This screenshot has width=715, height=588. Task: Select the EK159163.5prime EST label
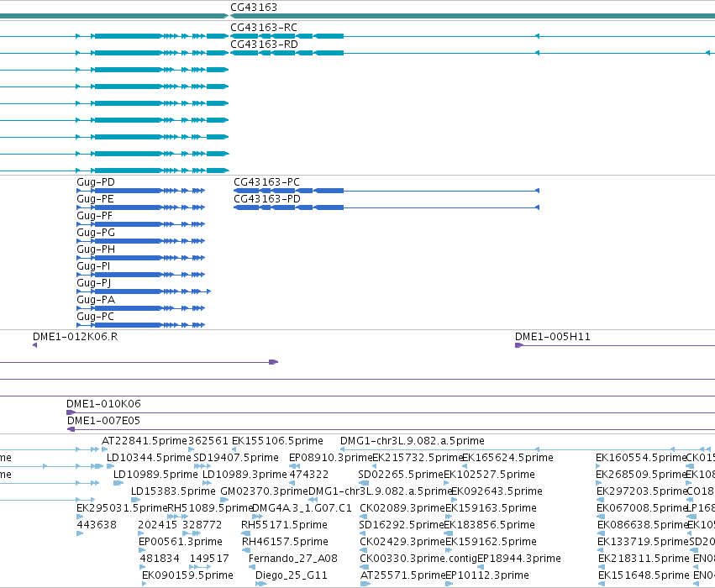492,508
